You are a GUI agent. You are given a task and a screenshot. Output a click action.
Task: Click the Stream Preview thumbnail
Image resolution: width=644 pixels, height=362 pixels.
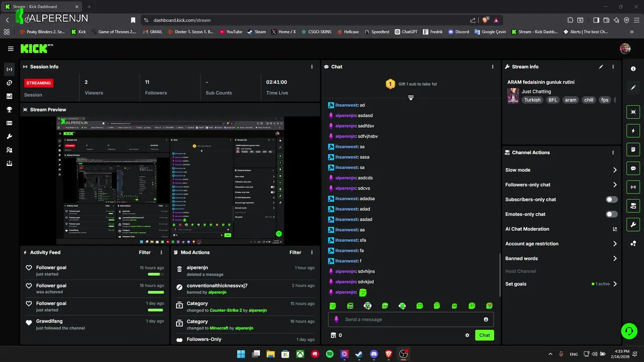tap(170, 180)
